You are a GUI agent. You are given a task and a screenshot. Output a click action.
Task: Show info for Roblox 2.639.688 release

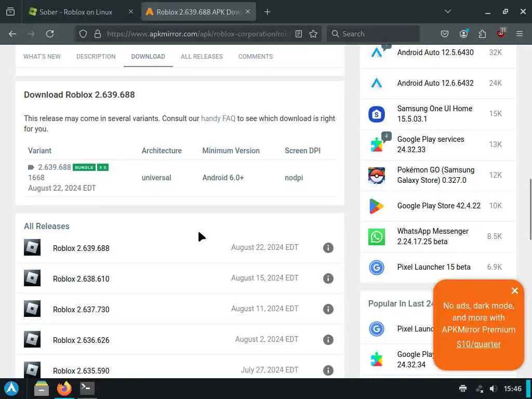pyautogui.click(x=328, y=248)
